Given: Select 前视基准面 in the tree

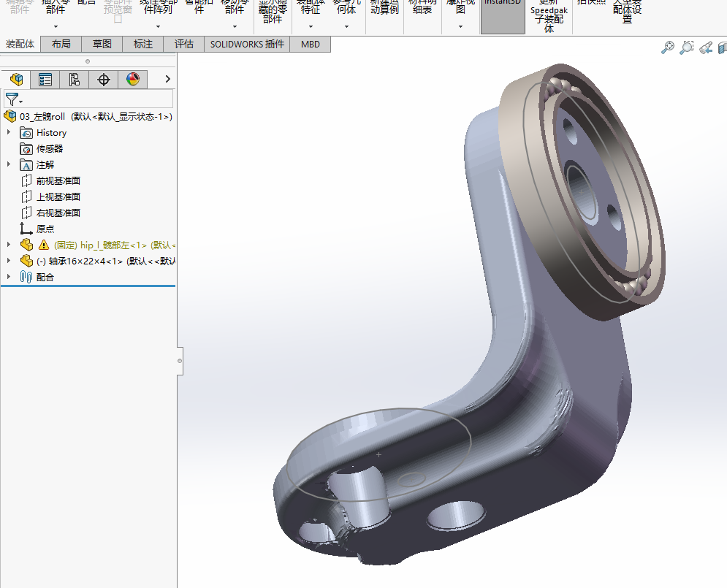Looking at the screenshot, I should [58, 180].
